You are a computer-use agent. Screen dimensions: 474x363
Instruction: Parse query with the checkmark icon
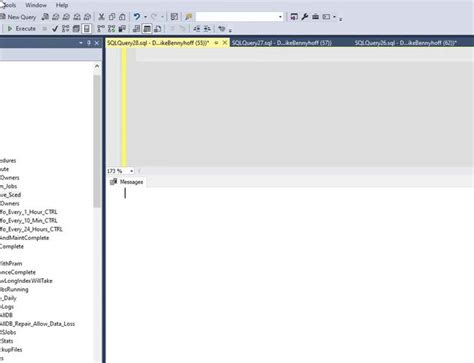(55, 29)
